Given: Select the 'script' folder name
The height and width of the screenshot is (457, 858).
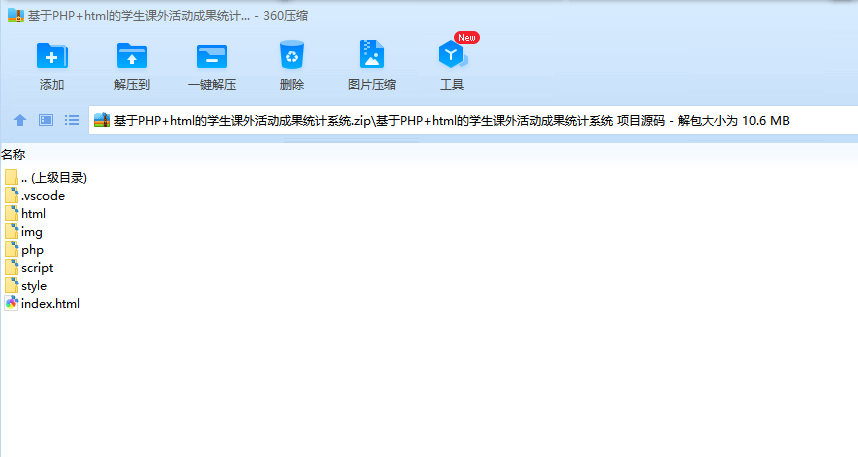Looking at the screenshot, I should click(x=37, y=268).
